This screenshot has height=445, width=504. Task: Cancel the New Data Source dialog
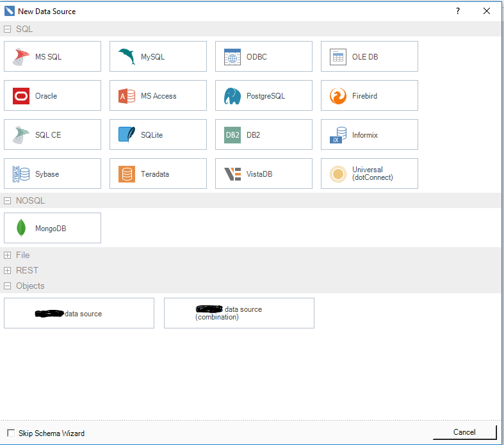tap(464, 432)
